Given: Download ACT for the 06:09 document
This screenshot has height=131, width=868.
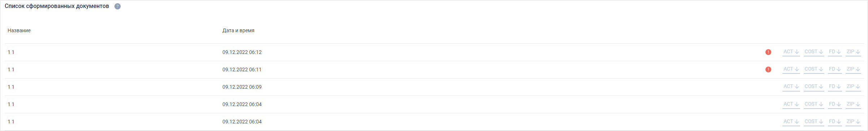Looking at the screenshot, I should coord(791,87).
